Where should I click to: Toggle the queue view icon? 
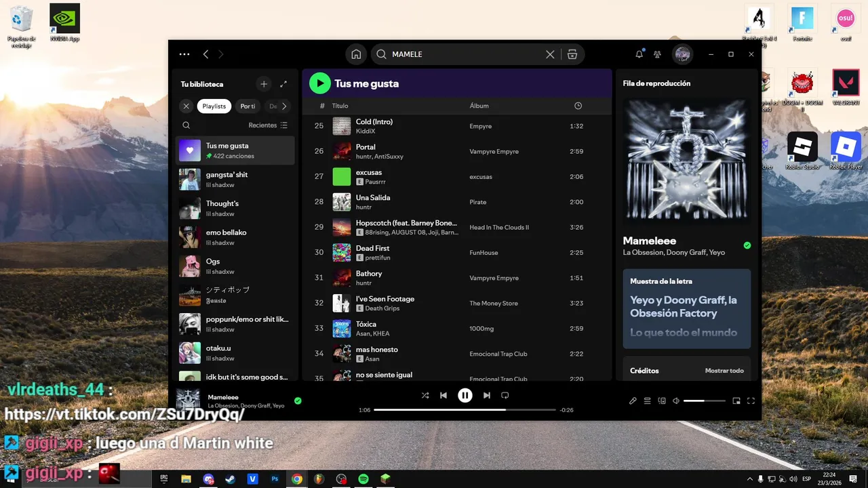pyautogui.click(x=647, y=401)
